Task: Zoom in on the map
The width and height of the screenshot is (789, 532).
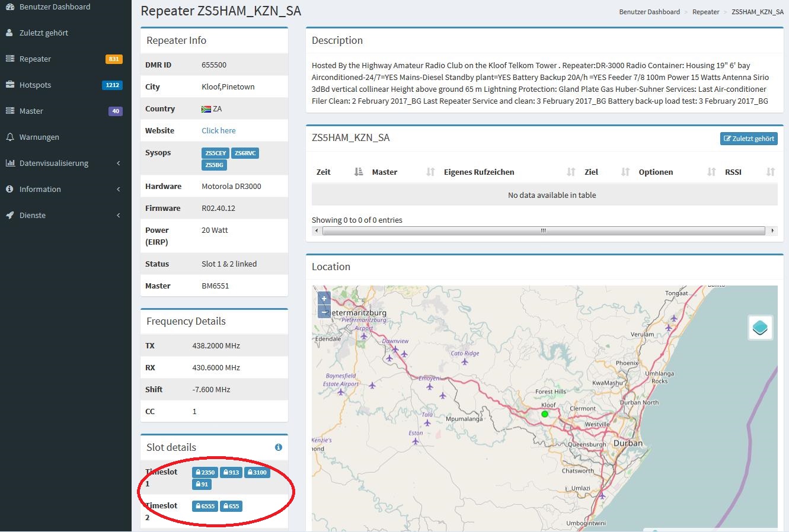Action: [324, 298]
